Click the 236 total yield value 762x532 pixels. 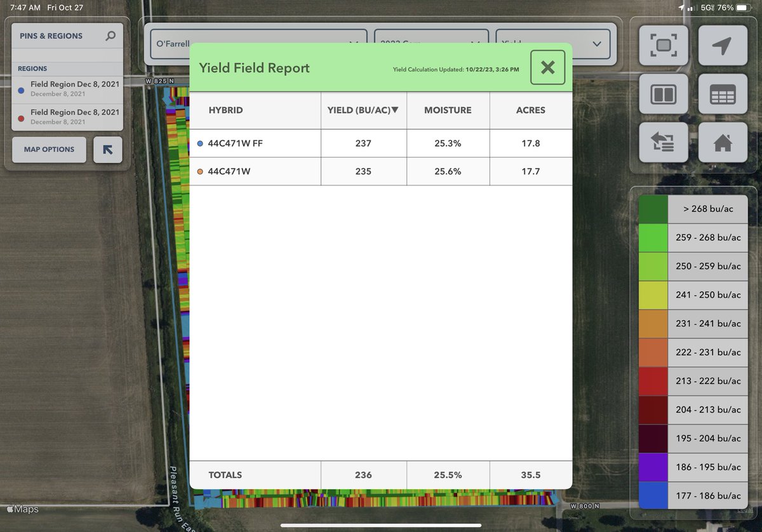[363, 475]
